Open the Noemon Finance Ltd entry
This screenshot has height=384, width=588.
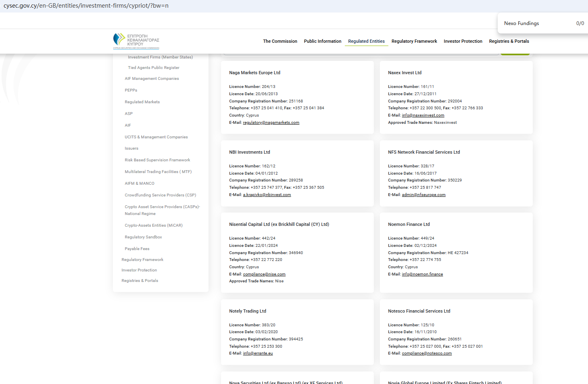point(409,224)
